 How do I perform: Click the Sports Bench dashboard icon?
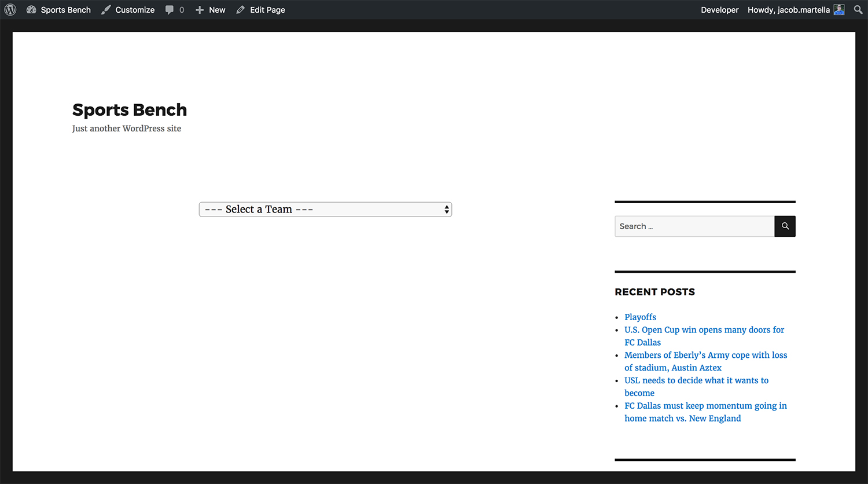point(31,10)
